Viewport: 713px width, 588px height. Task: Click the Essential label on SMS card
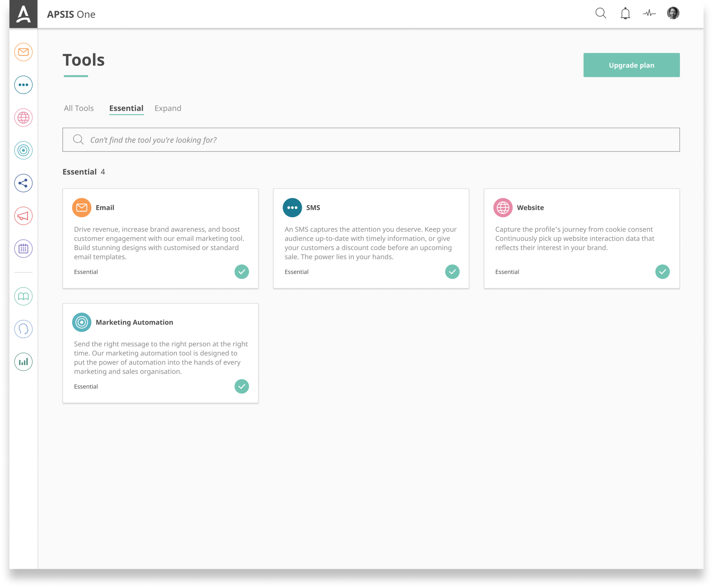coord(297,272)
